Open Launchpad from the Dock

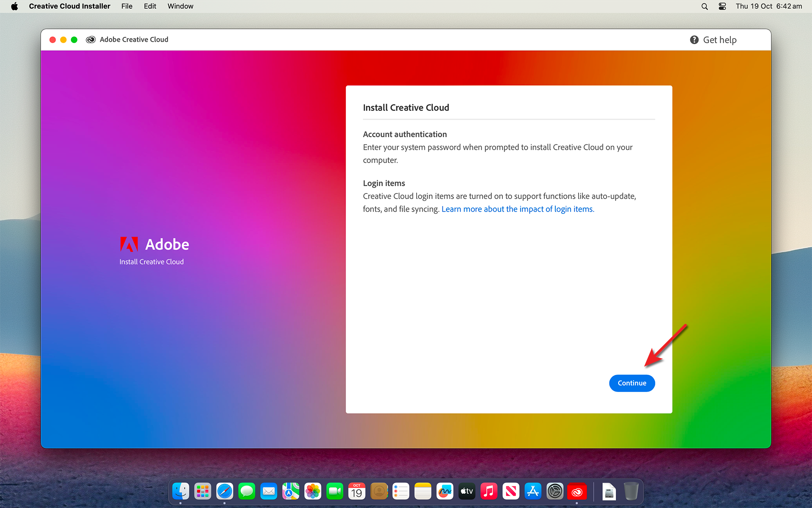203,491
